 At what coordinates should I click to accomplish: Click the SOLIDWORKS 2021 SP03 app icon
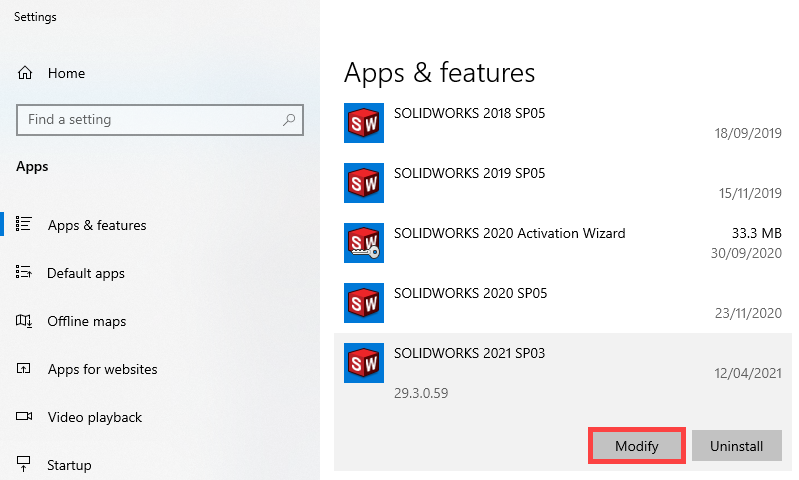pos(364,363)
